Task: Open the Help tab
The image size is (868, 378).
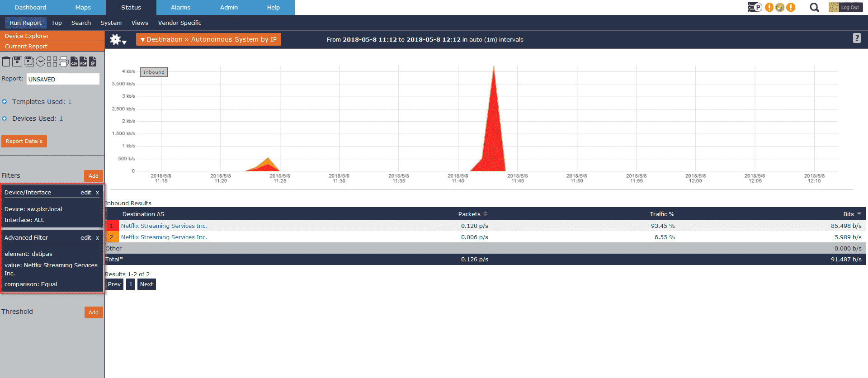Action: 273,7
